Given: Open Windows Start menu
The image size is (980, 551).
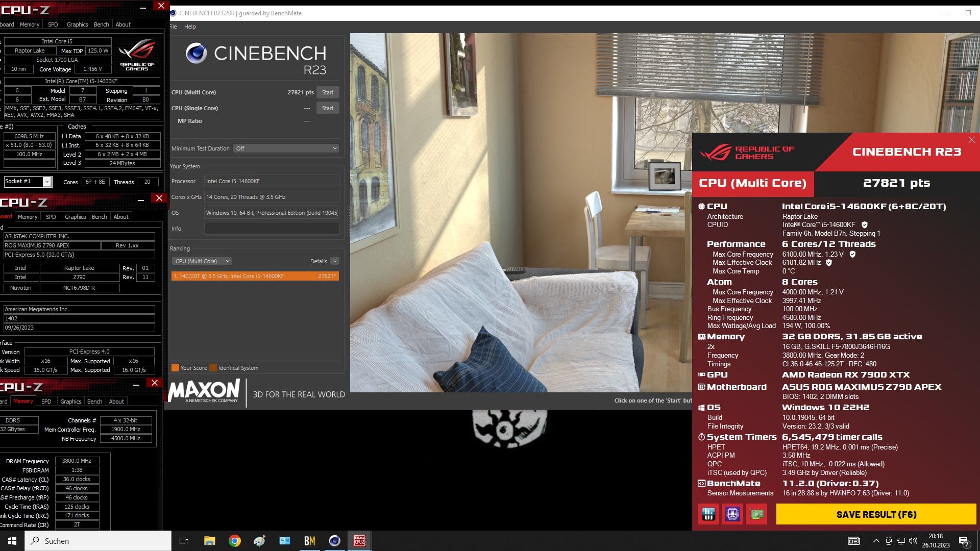Looking at the screenshot, I should coord(12,541).
